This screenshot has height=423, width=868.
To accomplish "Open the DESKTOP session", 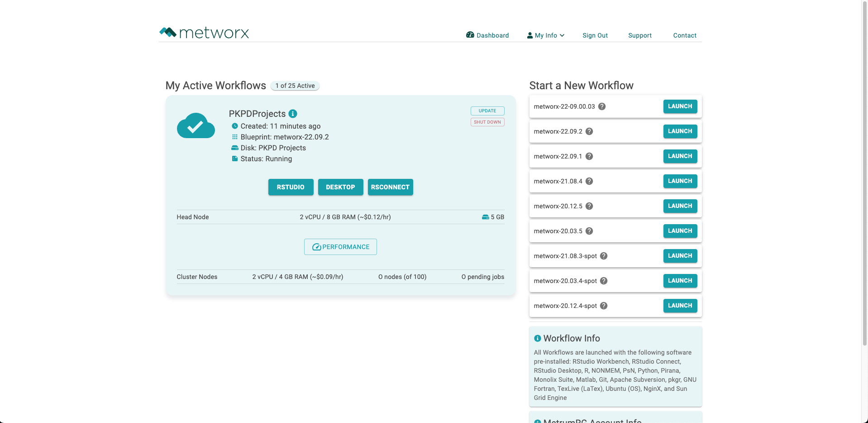I will (340, 187).
